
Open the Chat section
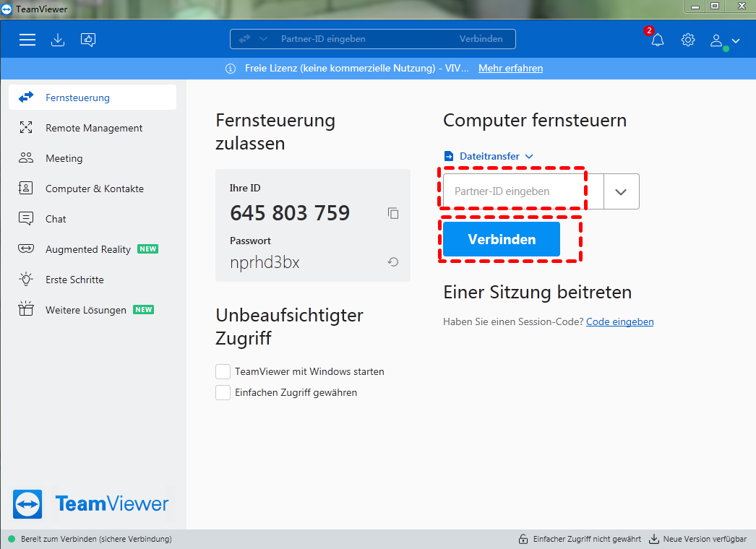[93, 219]
